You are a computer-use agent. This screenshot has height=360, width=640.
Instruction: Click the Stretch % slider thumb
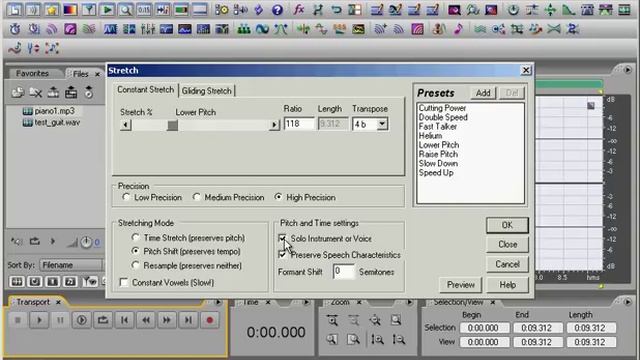click(x=172, y=125)
